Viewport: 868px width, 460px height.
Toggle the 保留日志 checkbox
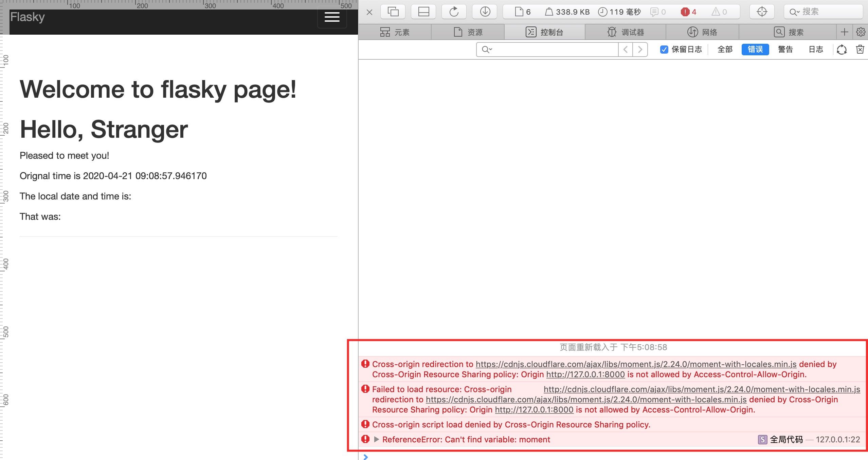tap(664, 50)
